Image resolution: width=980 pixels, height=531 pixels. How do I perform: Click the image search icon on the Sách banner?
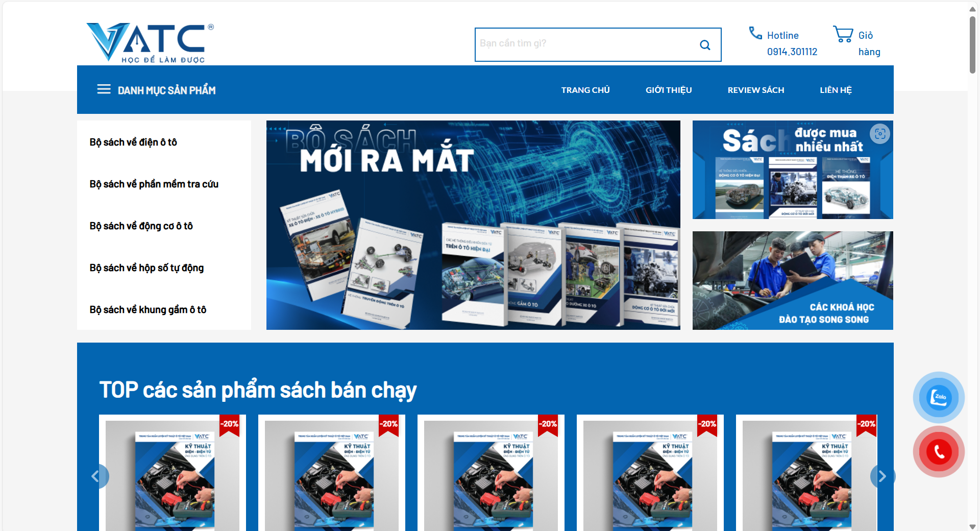click(x=880, y=134)
